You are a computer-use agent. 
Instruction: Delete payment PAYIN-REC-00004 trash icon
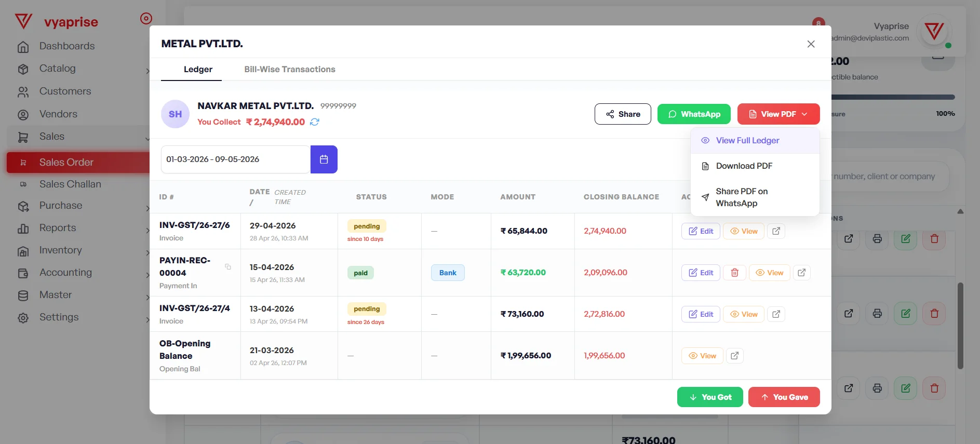(734, 273)
